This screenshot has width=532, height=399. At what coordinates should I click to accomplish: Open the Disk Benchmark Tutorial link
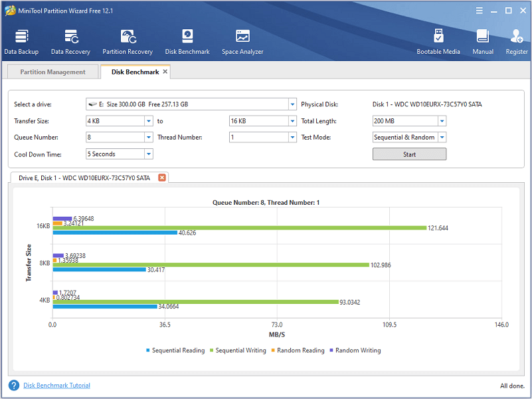56,386
